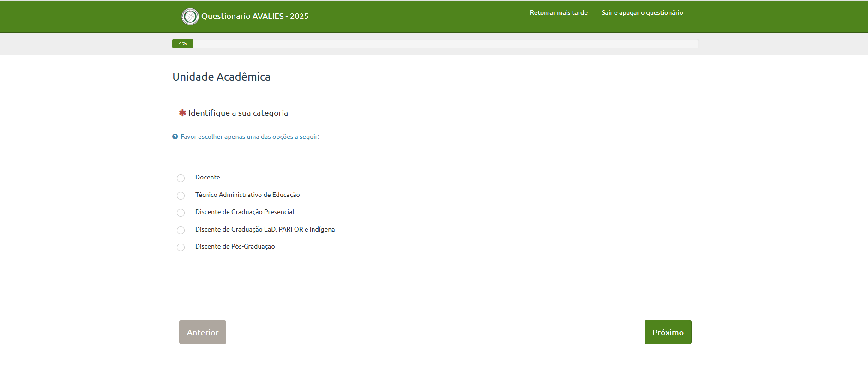Select Discente de Graduação Presencial radio button
The image size is (868, 392).
[x=181, y=213]
